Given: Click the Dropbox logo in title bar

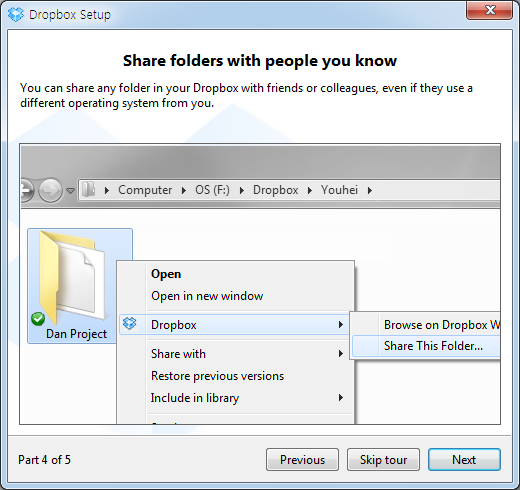Looking at the screenshot, I should click(16, 14).
